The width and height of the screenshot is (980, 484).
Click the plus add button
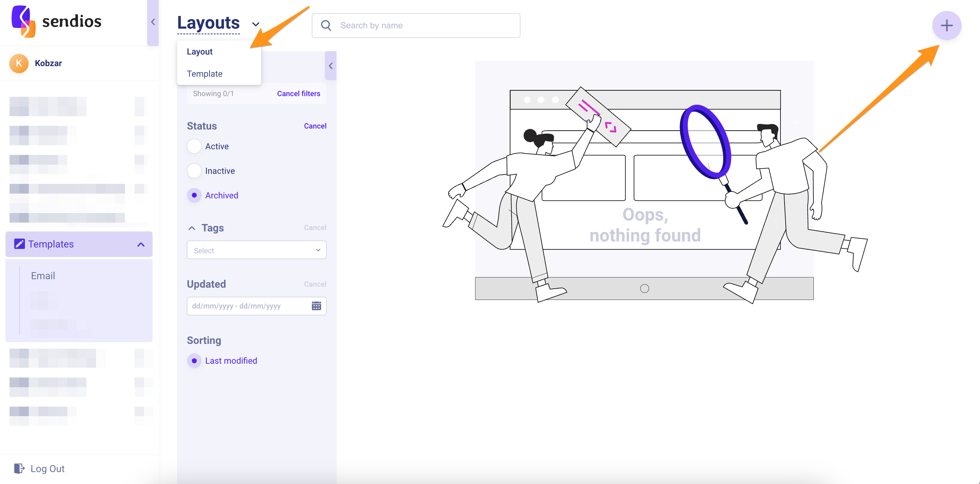946,26
